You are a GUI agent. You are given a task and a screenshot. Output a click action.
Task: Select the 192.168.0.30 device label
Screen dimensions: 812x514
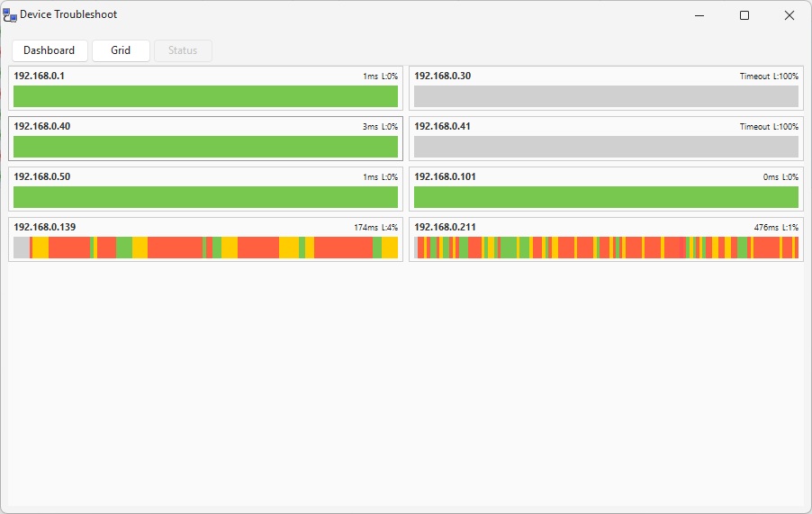[442, 77]
